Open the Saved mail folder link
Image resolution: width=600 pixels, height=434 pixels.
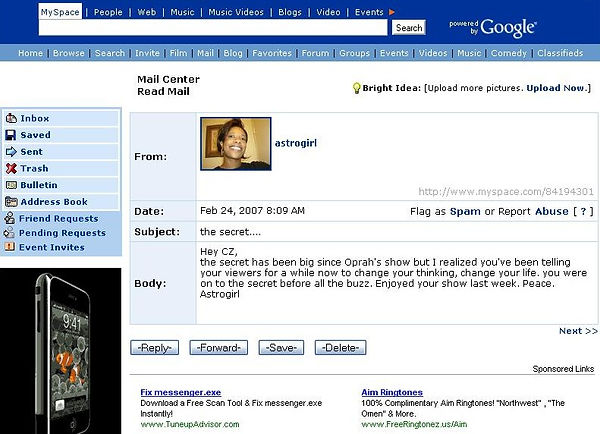tap(36, 135)
